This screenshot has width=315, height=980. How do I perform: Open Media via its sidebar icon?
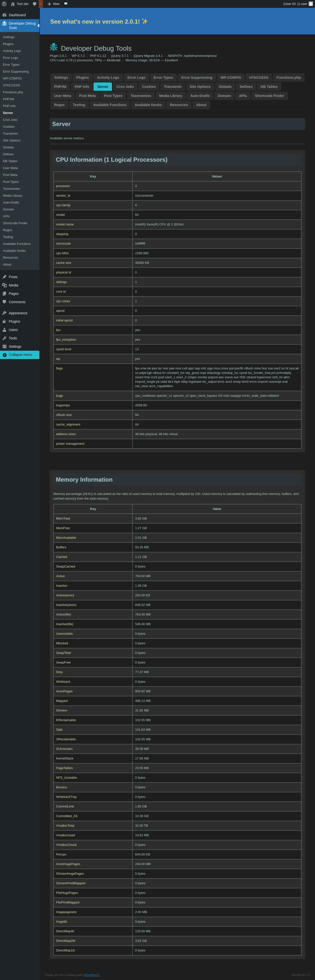[5, 285]
